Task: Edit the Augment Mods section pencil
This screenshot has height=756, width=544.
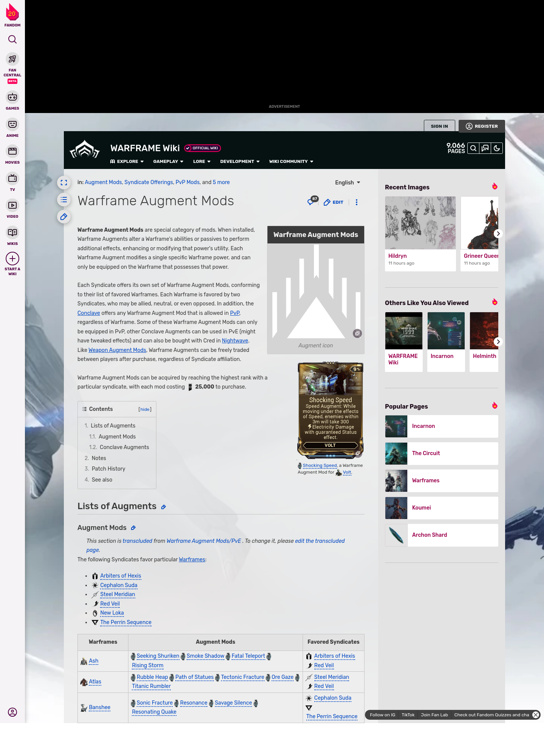Action: click(133, 528)
